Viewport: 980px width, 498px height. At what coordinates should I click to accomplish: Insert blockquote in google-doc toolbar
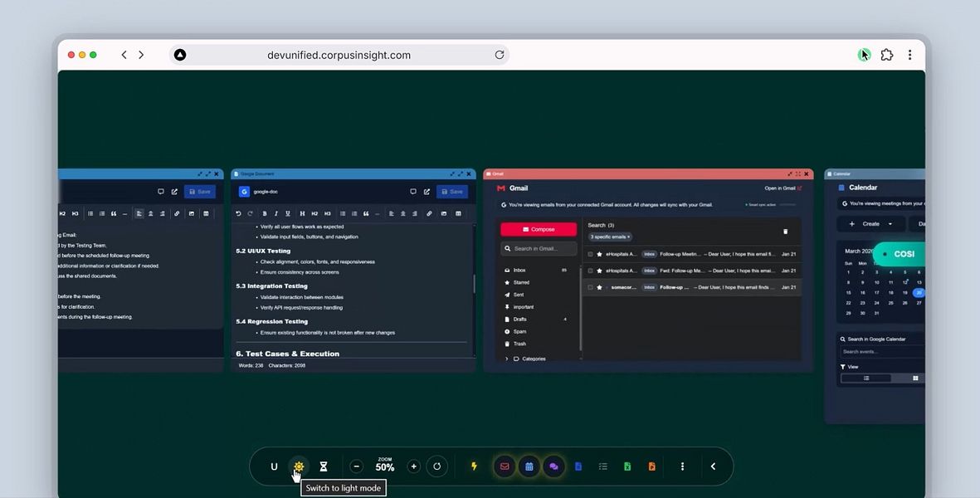click(x=366, y=213)
